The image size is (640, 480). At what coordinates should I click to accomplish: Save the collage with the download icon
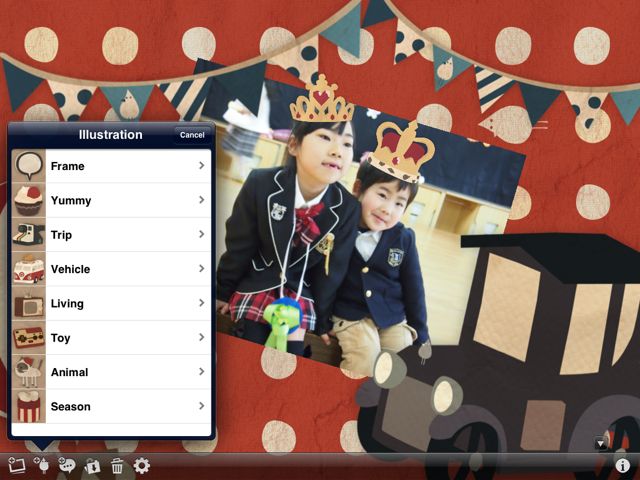[x=92, y=466]
